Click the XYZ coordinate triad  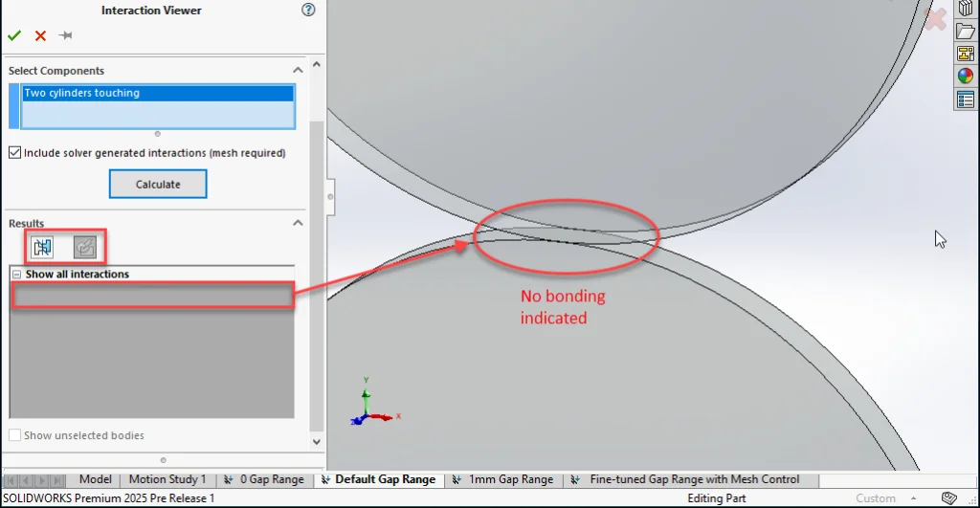pyautogui.click(x=374, y=402)
